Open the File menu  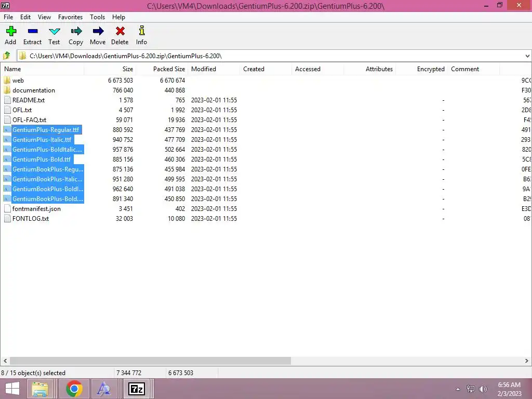point(8,17)
